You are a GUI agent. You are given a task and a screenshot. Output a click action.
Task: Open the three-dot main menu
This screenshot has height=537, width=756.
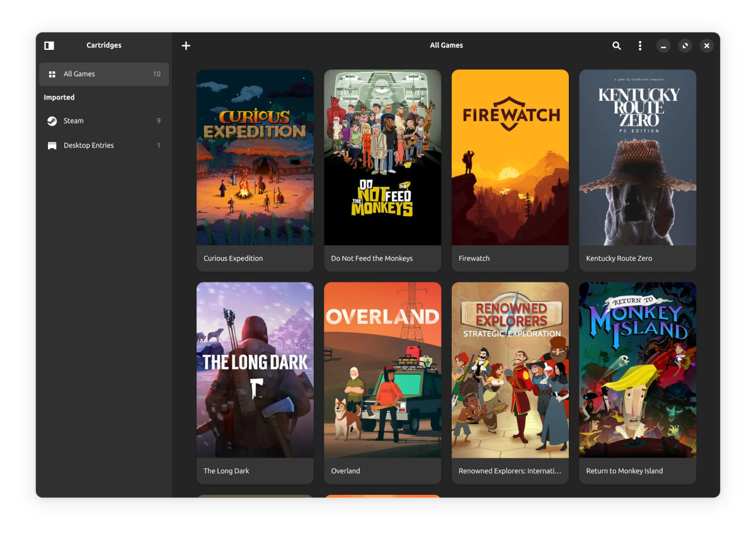click(640, 45)
